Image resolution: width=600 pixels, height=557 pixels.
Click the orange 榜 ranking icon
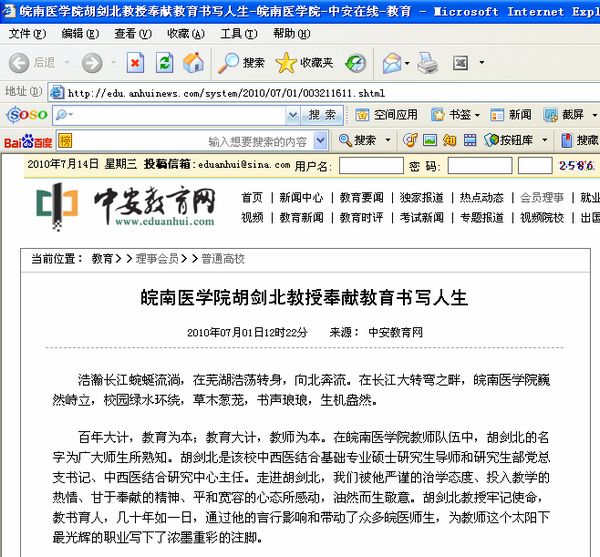pos(65,141)
